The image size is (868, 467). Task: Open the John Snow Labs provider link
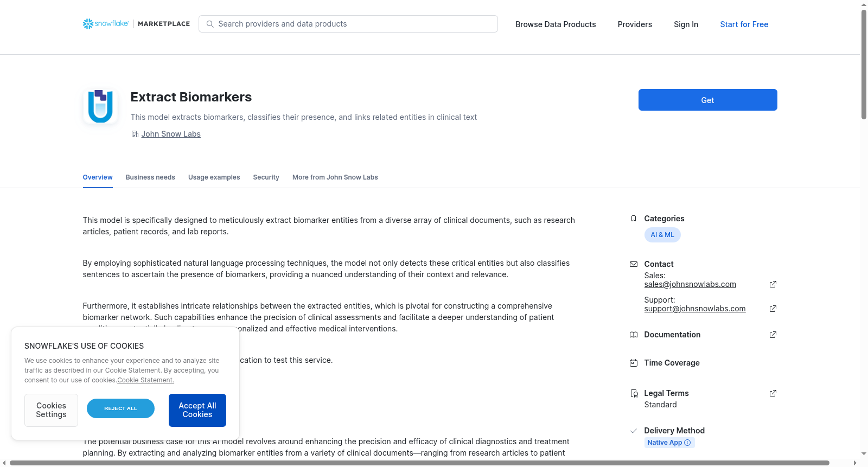(x=171, y=134)
